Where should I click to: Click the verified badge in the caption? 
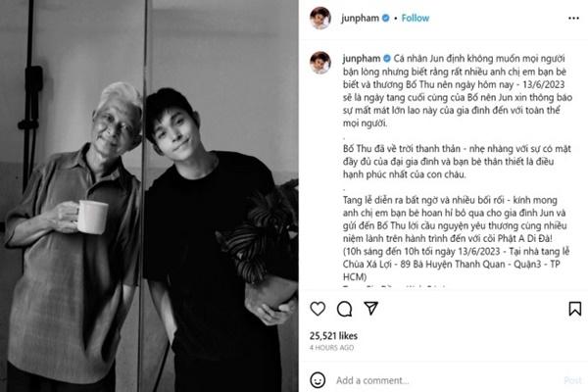(x=387, y=58)
